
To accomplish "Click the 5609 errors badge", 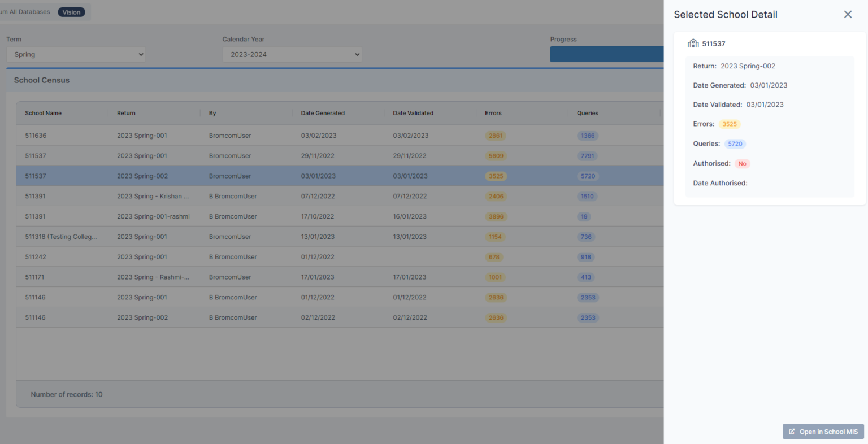I will [496, 156].
